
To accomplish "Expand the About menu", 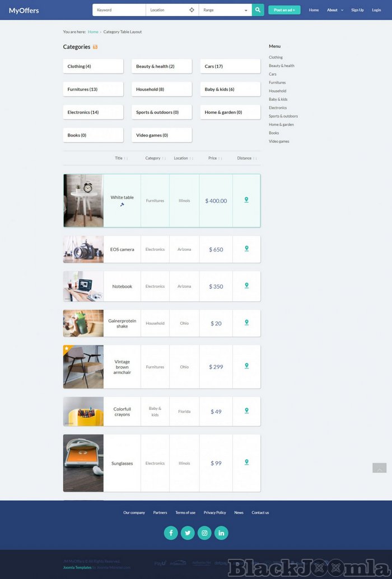I will (334, 10).
